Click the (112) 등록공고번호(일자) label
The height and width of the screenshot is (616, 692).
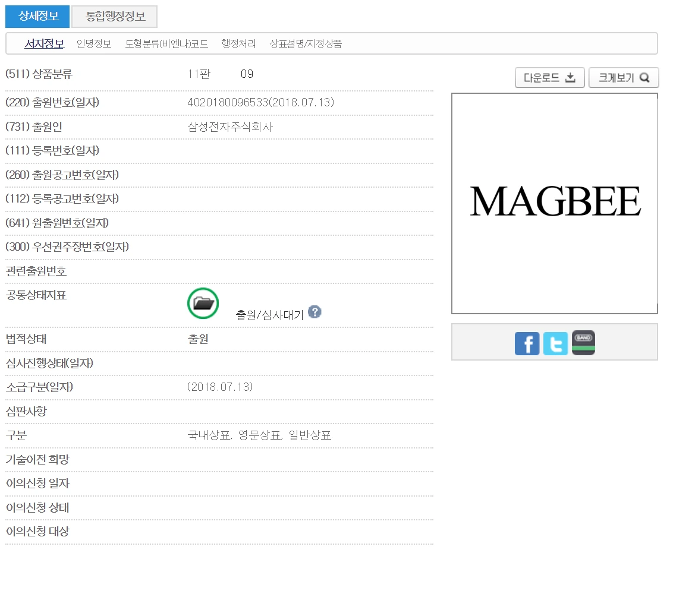[62, 199]
